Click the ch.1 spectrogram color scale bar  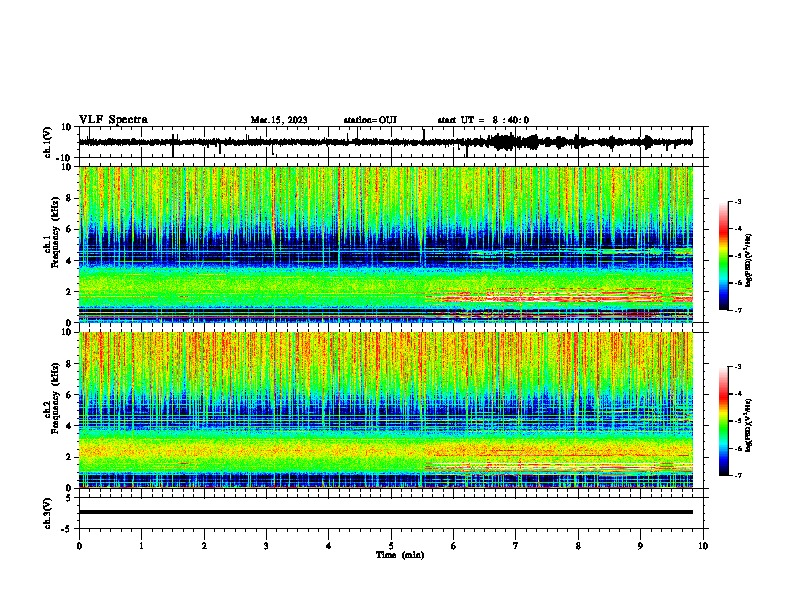(x=724, y=256)
